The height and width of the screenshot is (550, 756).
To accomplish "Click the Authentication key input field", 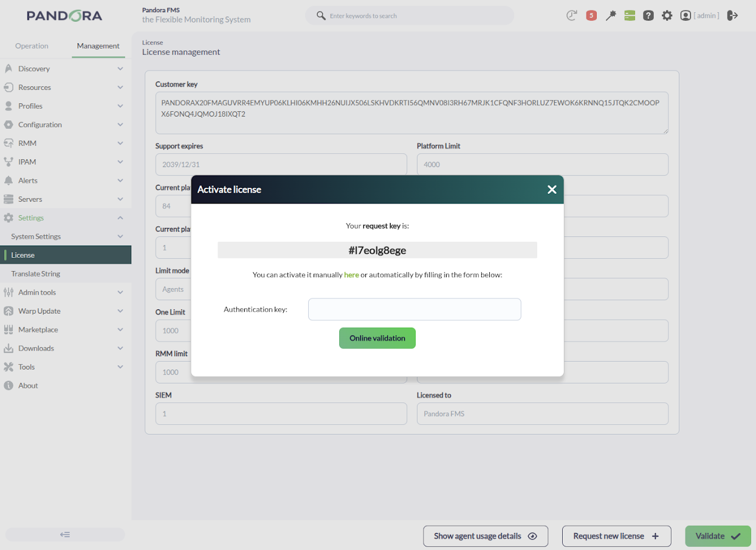I will click(x=414, y=309).
